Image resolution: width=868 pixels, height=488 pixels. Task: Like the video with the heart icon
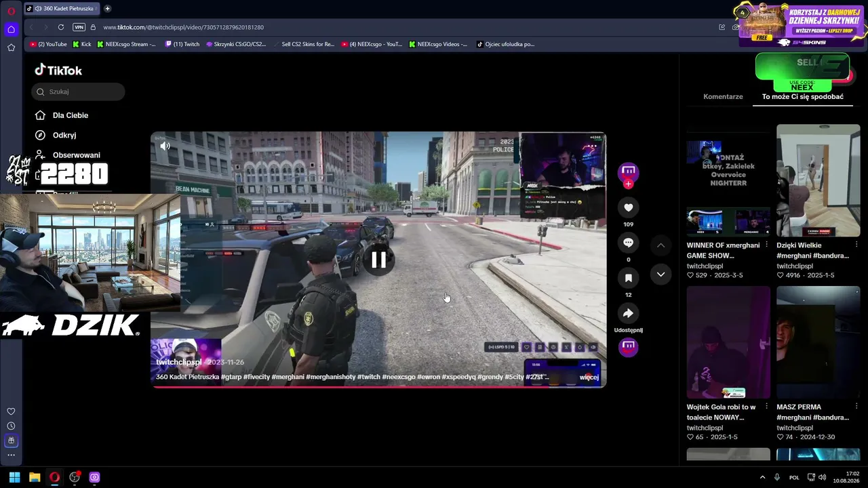pos(628,207)
